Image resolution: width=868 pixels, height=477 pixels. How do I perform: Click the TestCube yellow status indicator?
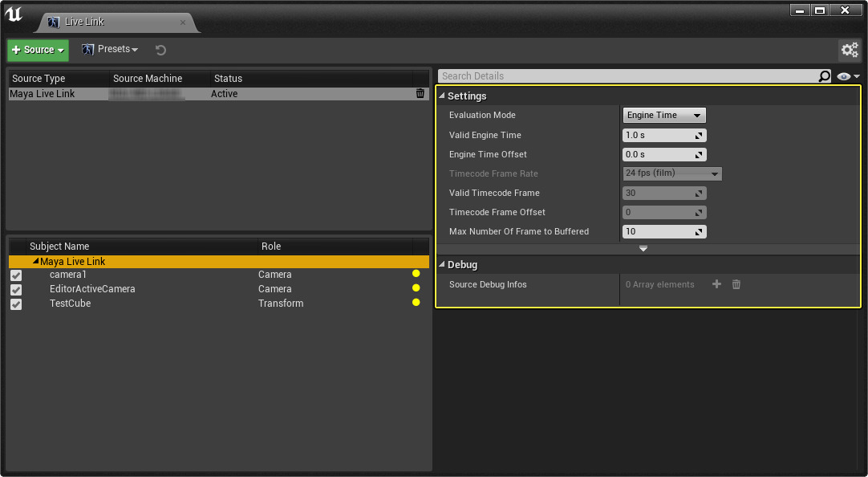[416, 303]
